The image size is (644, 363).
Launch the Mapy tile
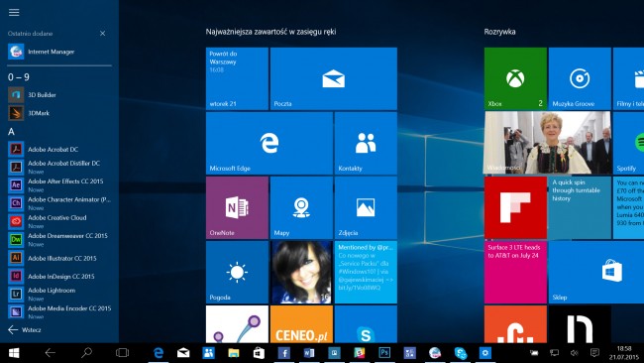pos(301,207)
